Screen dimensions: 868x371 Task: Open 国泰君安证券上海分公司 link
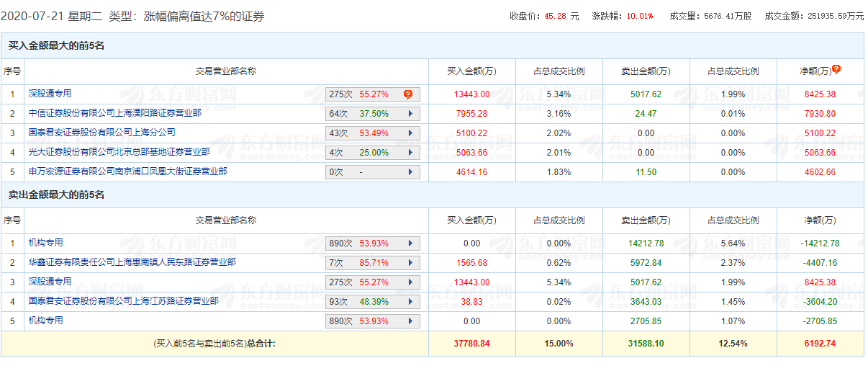click(x=101, y=133)
